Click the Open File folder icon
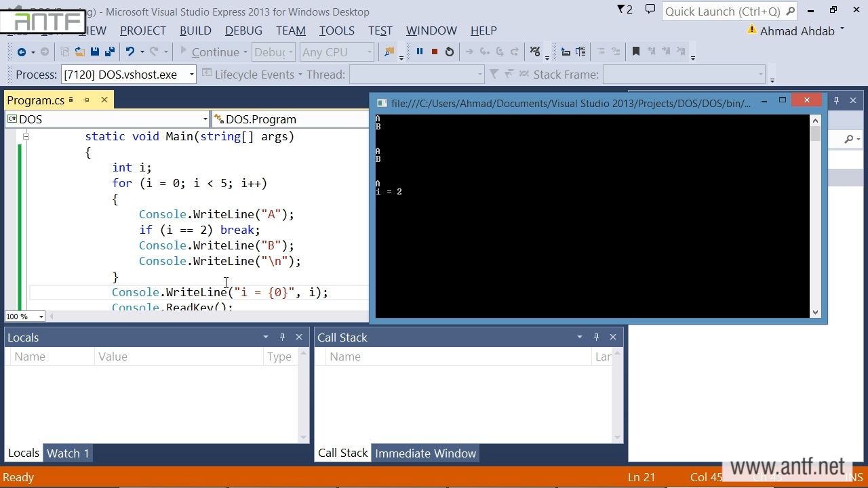This screenshot has height=488, width=868. click(x=79, y=52)
